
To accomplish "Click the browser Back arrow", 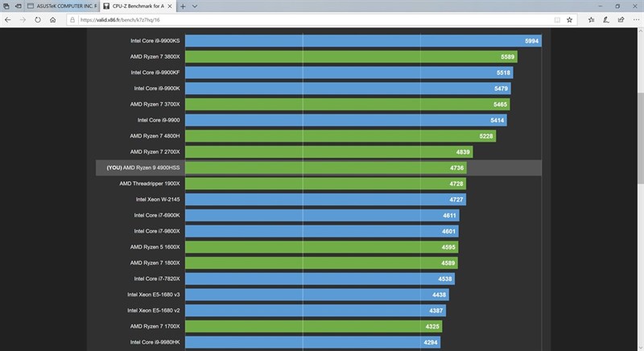I will pyautogui.click(x=8, y=19).
